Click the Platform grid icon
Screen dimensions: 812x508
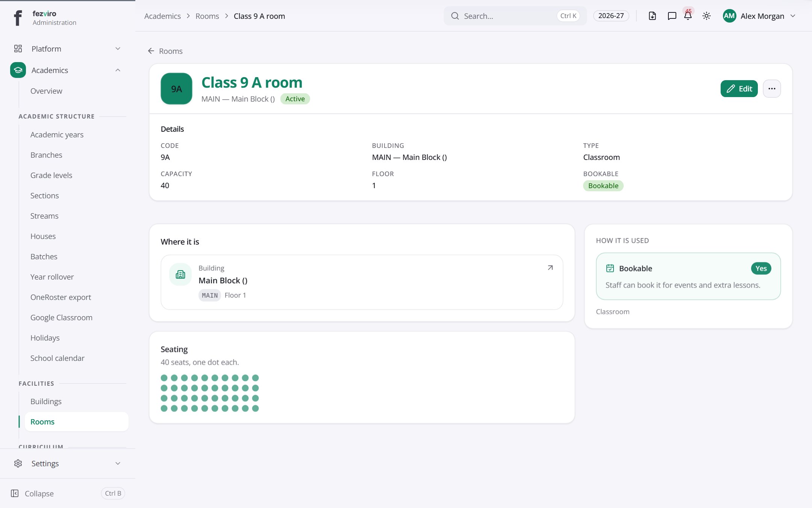click(18, 49)
